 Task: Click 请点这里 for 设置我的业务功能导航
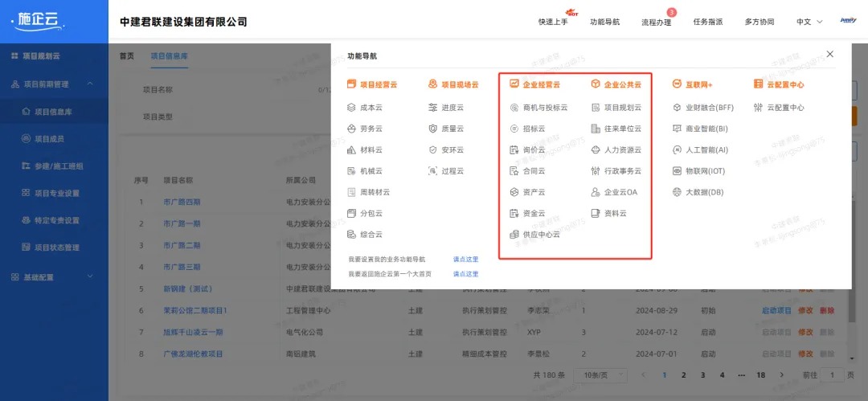pos(465,260)
